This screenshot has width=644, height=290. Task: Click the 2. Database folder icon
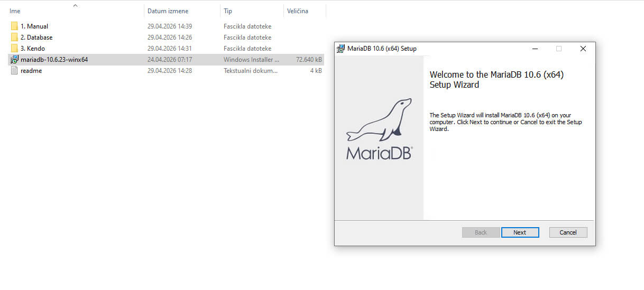point(14,38)
